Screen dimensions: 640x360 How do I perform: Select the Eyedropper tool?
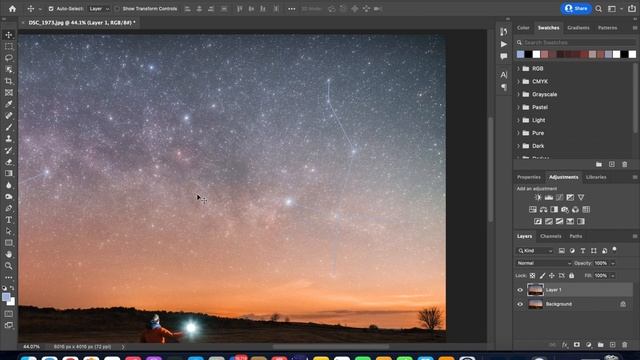pos(9,104)
